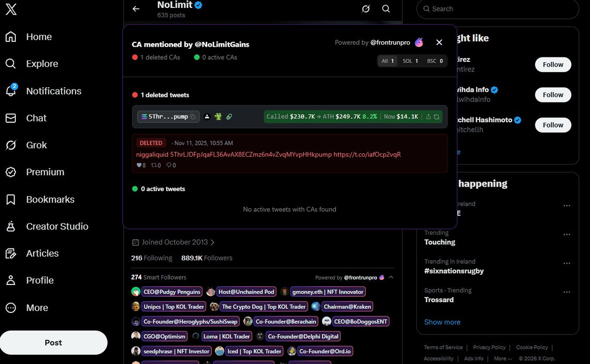Viewport: 590px width, 364px height.
Task: Click the Co-Founder@Berachain follower tag
Action: coord(286,321)
